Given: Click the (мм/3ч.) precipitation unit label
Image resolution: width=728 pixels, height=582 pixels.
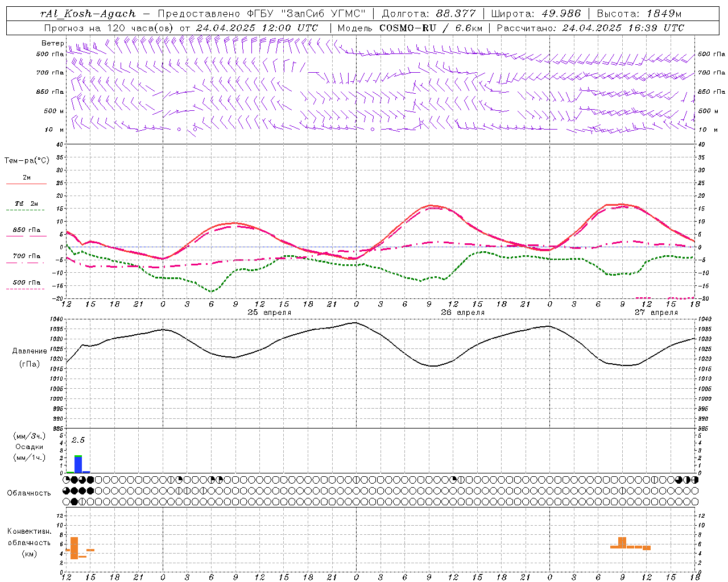Looking at the screenshot, I should coord(30,436).
